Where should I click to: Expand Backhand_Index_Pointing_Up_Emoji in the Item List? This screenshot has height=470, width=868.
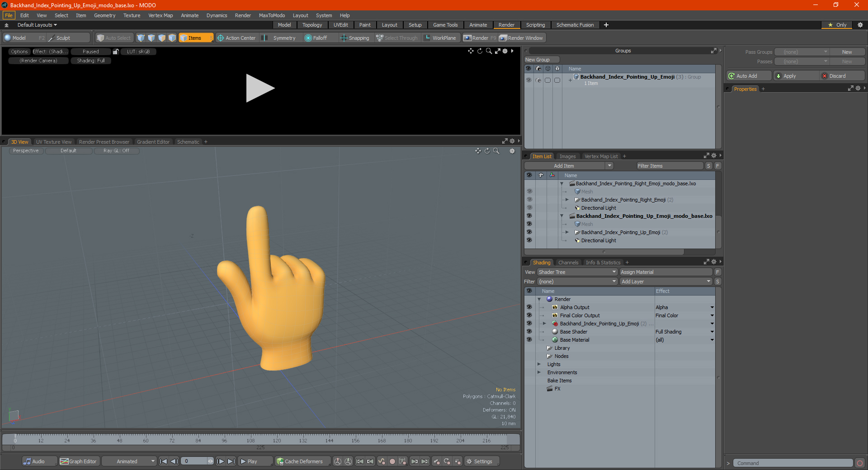point(567,232)
